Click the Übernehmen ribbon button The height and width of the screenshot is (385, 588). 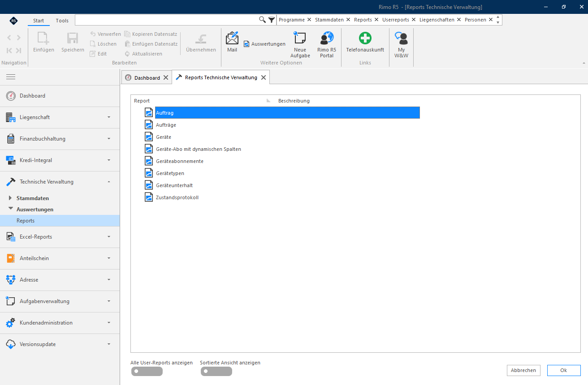(201, 42)
